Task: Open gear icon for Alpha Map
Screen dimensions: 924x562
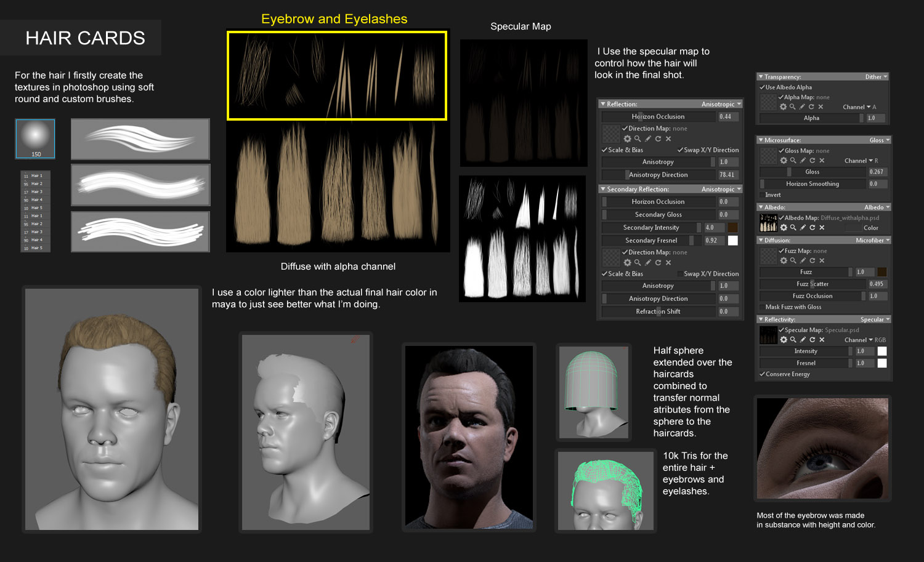Action: 783,106
